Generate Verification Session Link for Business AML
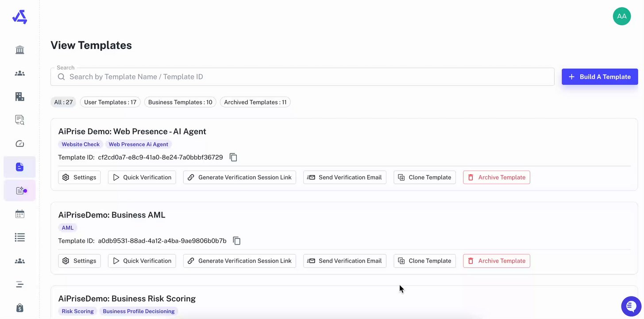The image size is (644, 319). pos(239,261)
